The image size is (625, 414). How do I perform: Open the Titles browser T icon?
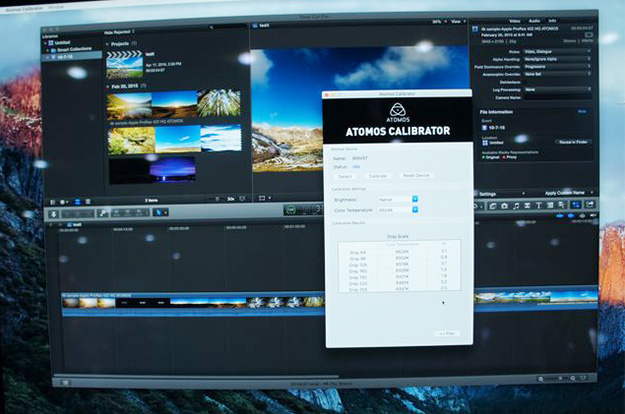(x=539, y=205)
